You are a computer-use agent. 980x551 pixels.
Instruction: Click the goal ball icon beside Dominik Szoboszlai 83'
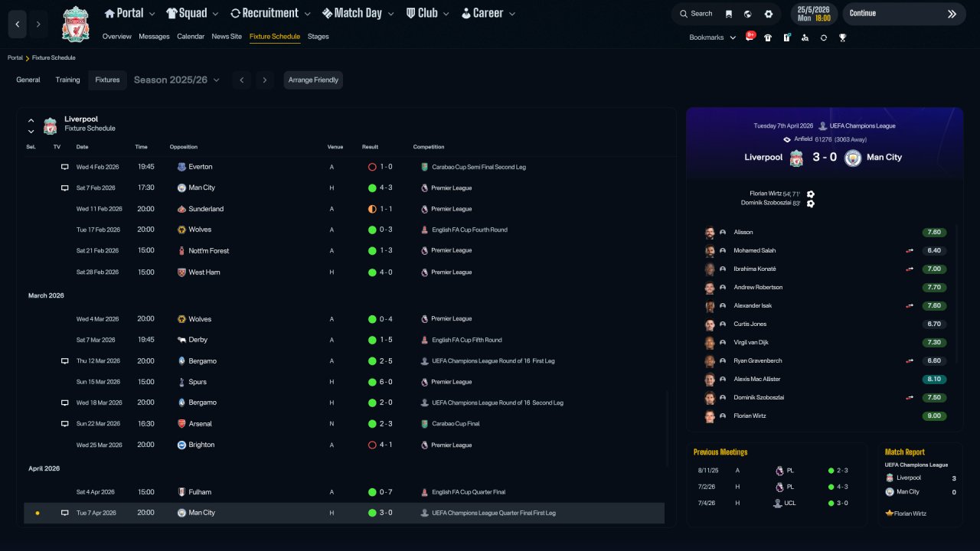tap(811, 204)
